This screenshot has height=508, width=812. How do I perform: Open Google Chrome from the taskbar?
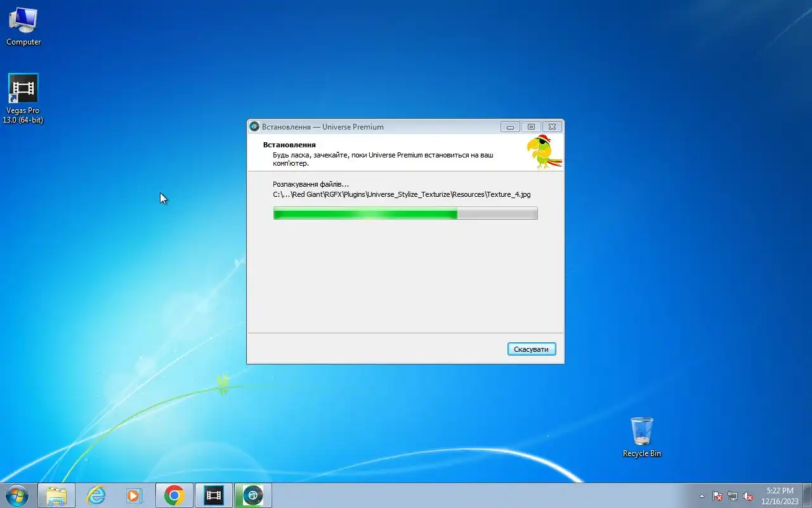pyautogui.click(x=174, y=495)
